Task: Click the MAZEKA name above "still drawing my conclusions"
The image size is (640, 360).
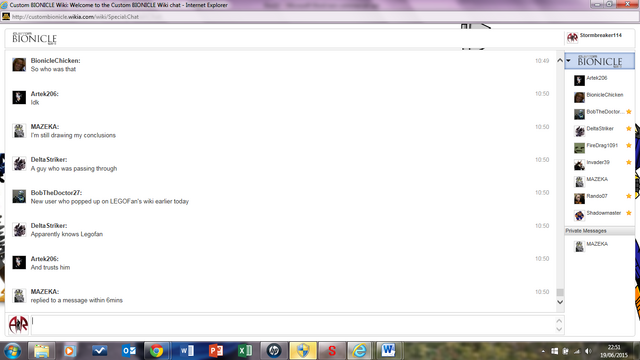Action: pyautogui.click(x=45, y=127)
